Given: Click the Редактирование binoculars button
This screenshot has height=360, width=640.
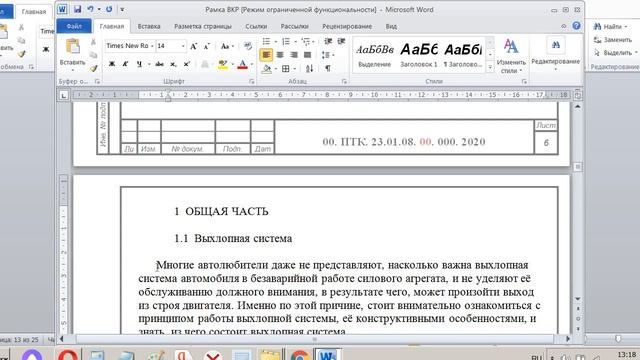Looking at the screenshot, I should 556,53.
